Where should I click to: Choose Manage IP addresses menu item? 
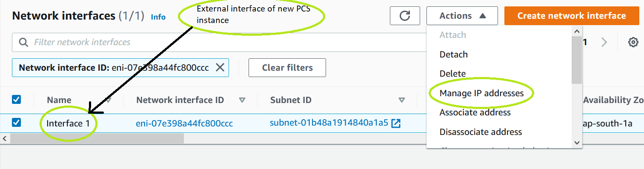pyautogui.click(x=481, y=93)
